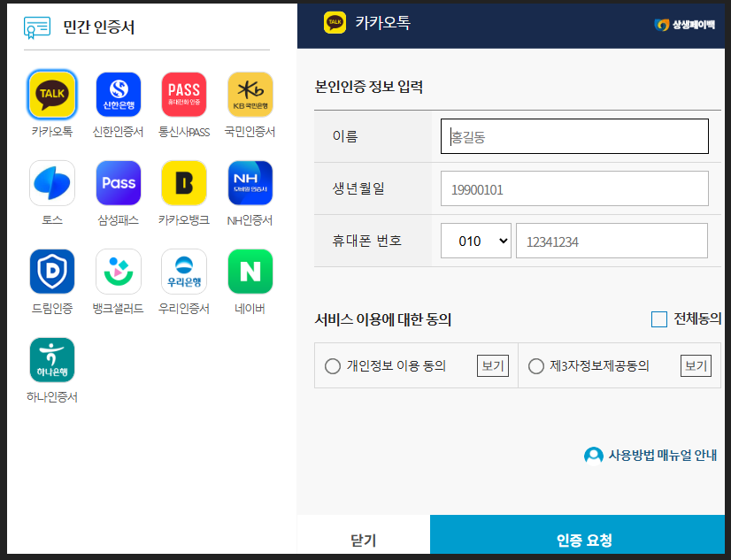Viewport: 731px width, 560px height.
Task: Click the 네이버 label
Action: pos(250,309)
